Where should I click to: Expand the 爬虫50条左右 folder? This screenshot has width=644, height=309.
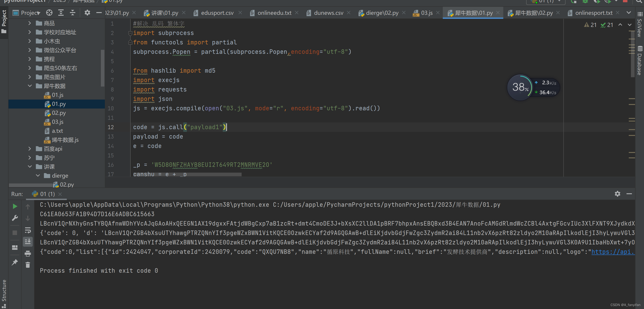point(30,68)
